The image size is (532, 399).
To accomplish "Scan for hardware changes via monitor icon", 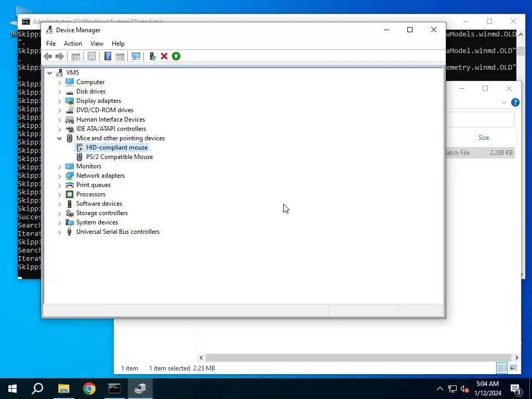I will (136, 56).
